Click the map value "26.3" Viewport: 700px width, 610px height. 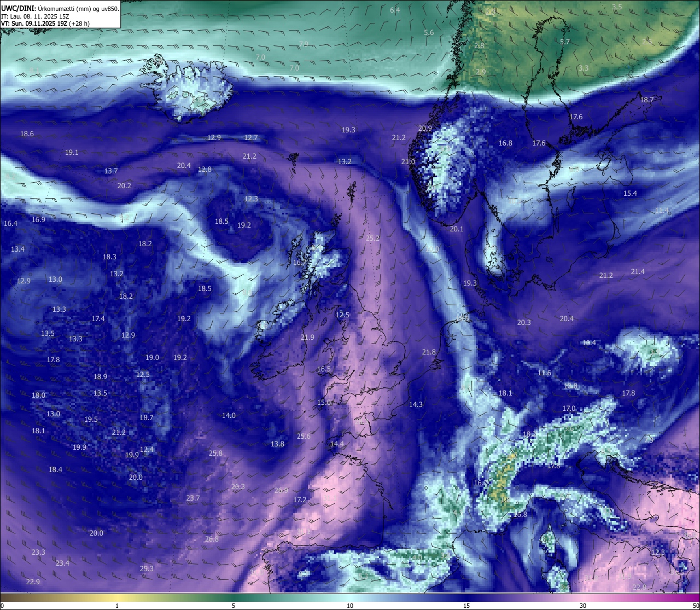pos(238,486)
